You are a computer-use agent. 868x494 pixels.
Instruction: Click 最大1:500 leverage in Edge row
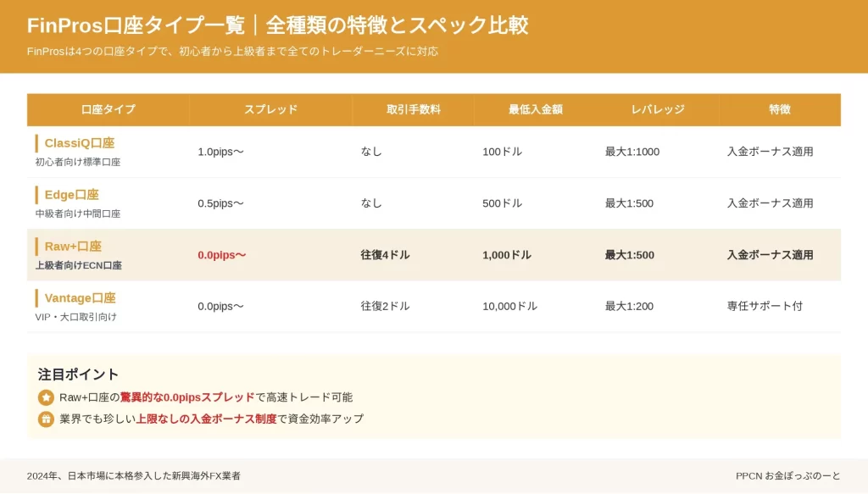tap(630, 203)
